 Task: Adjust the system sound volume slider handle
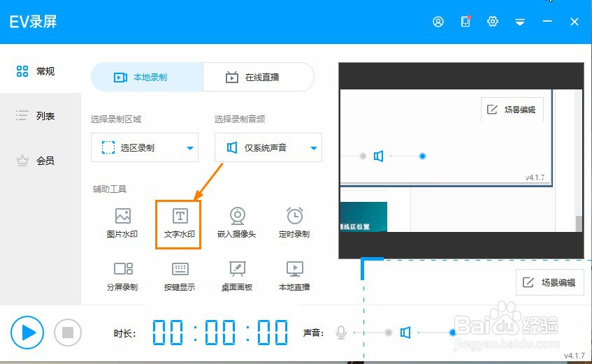tap(453, 333)
